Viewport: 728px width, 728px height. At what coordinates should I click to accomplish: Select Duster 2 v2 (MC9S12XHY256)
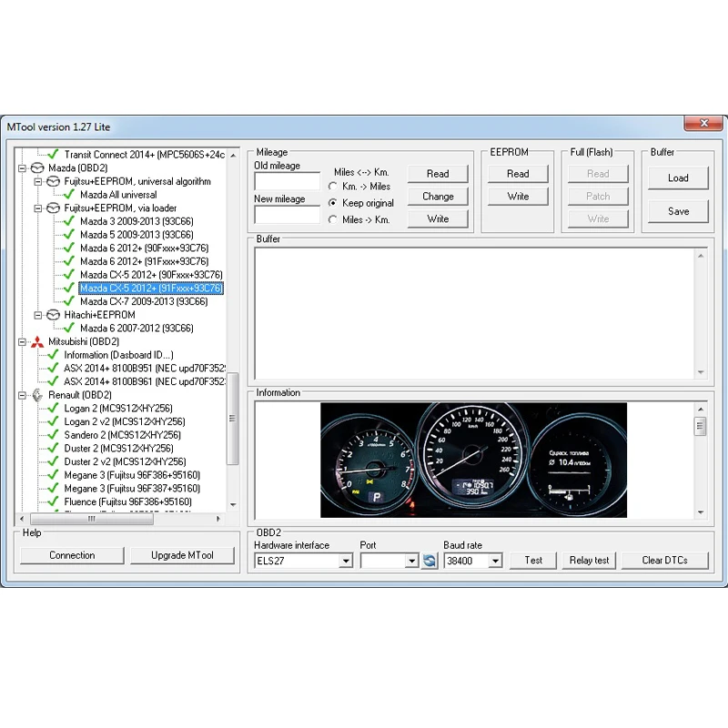(125, 462)
